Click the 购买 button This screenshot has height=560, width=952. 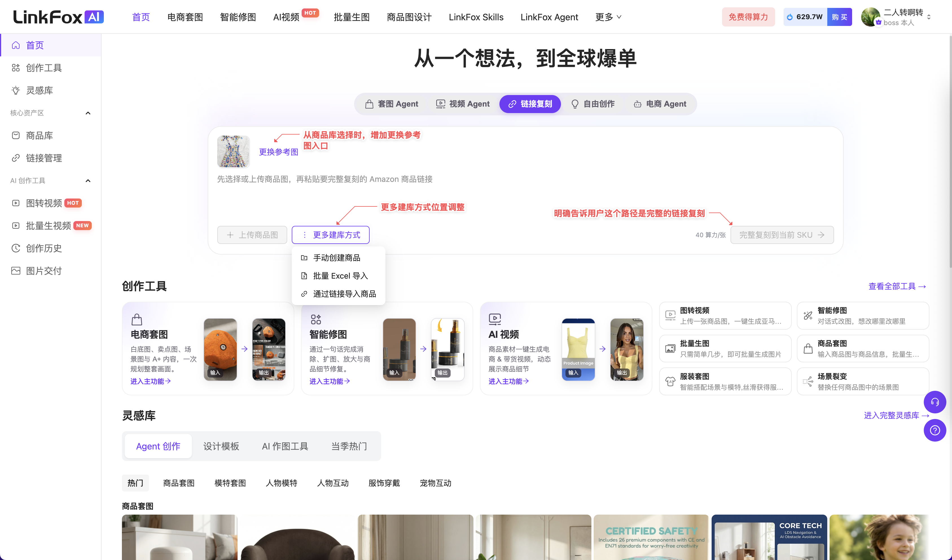point(839,17)
